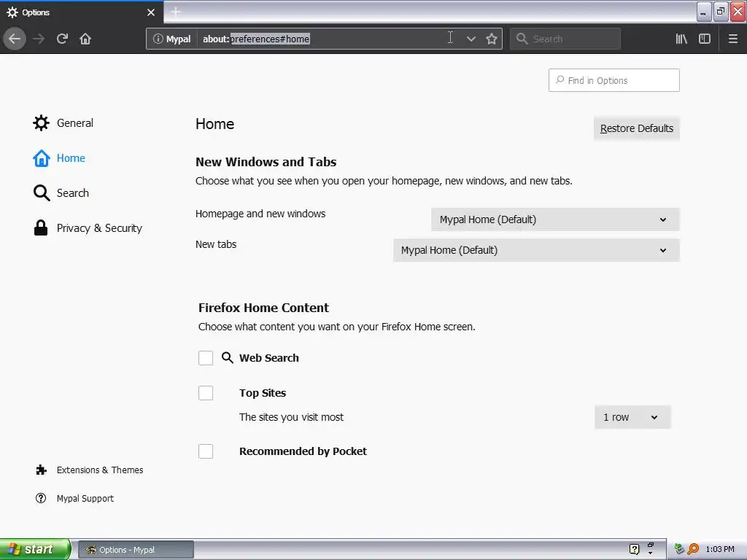Select the Options browser tab

[82, 12]
